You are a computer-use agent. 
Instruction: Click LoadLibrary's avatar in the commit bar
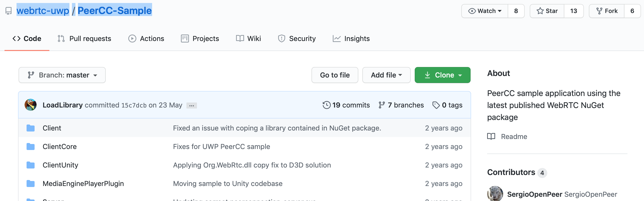pos(31,105)
